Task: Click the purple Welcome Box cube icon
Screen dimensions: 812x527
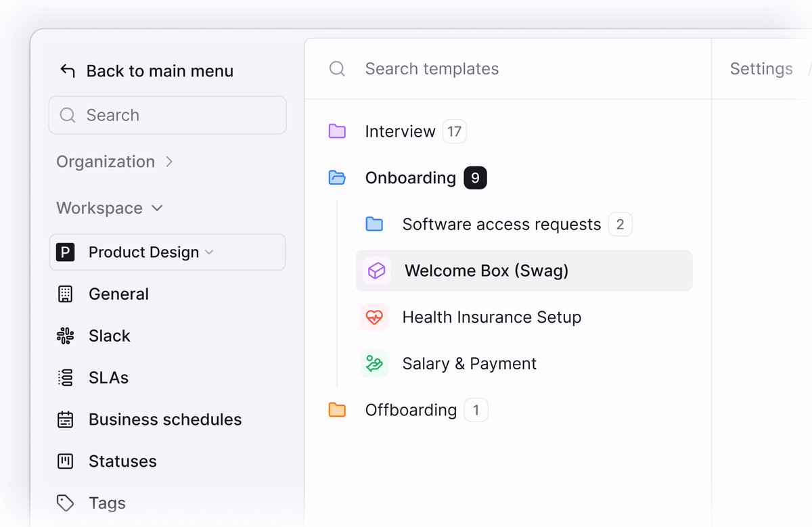Action: (376, 271)
